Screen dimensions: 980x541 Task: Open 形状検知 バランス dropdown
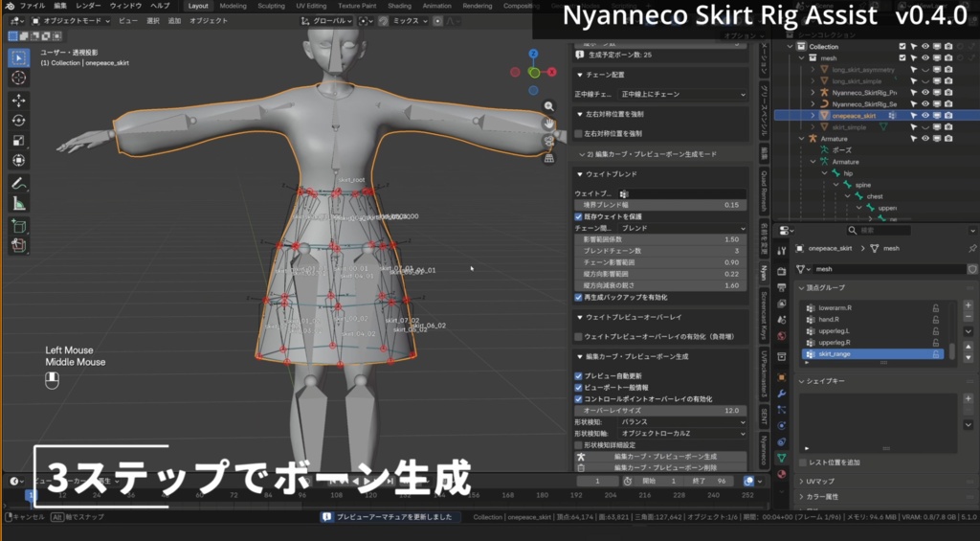(x=682, y=422)
